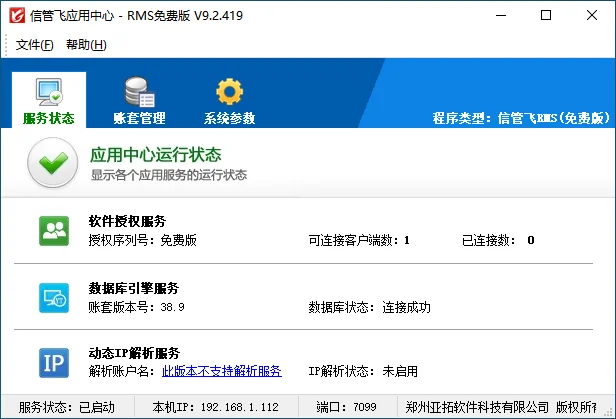
Task: Click the 账套管理 database icon
Action: (140, 92)
